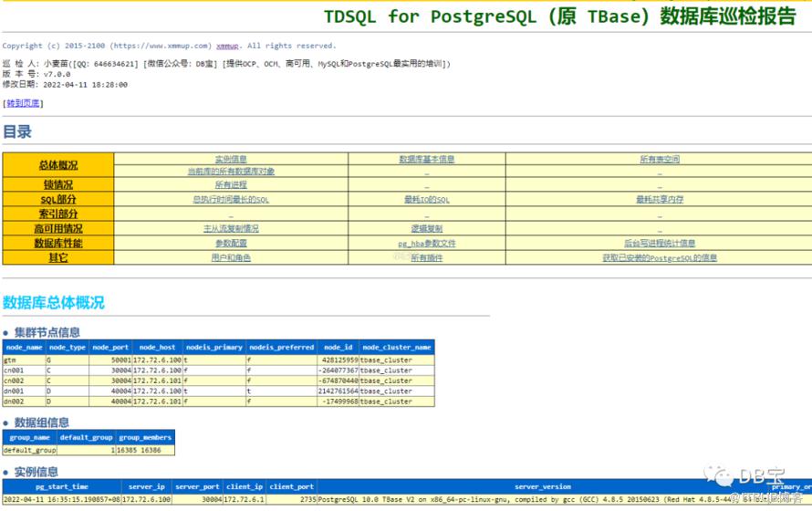This screenshot has height=511, width=812.
Task: Jump to the 所有插件 section
Action: pos(426,258)
